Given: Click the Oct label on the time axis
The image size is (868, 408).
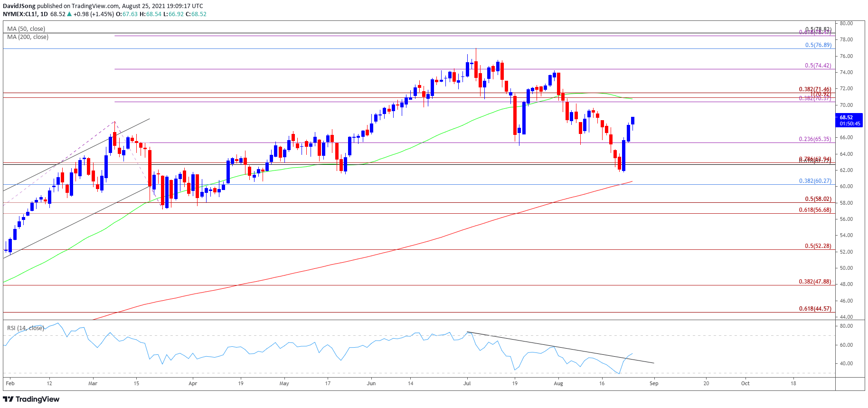Looking at the screenshot, I should tap(745, 383).
